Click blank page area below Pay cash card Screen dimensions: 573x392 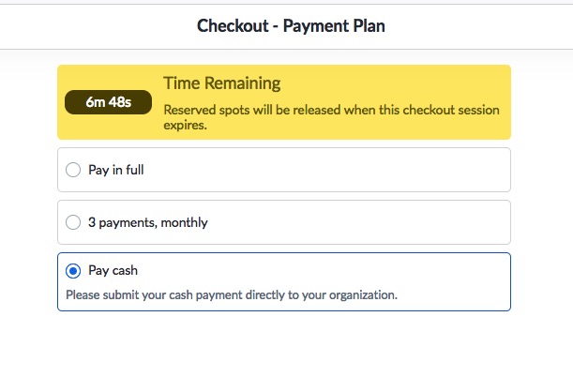[x=285, y=353]
